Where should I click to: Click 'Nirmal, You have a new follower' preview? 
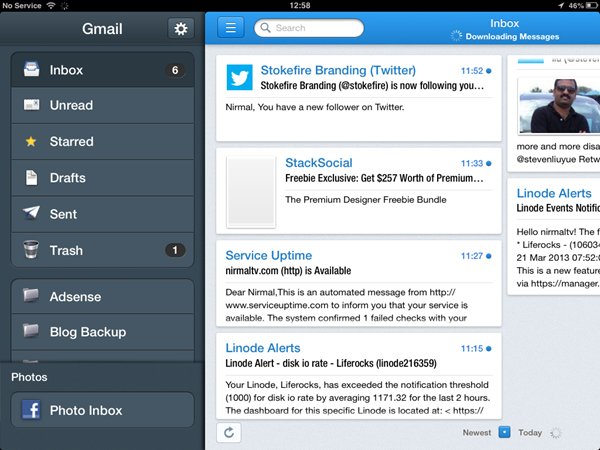pos(315,107)
